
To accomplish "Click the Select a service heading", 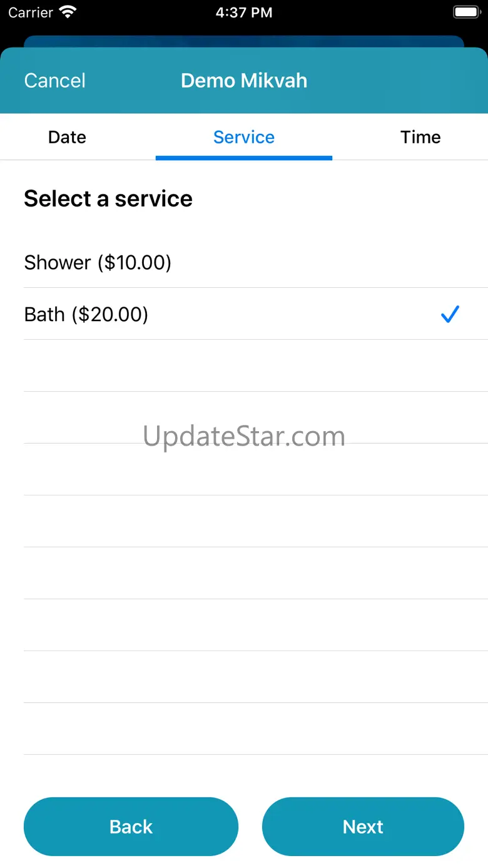I will click(108, 199).
